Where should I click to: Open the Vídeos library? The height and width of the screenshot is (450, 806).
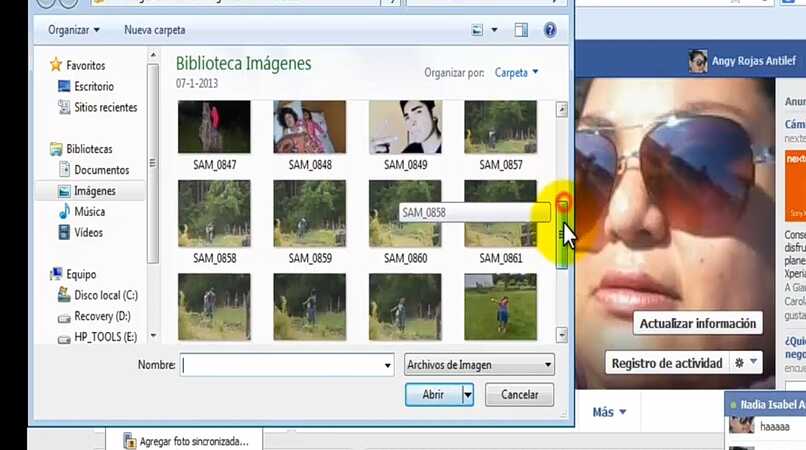click(x=88, y=233)
